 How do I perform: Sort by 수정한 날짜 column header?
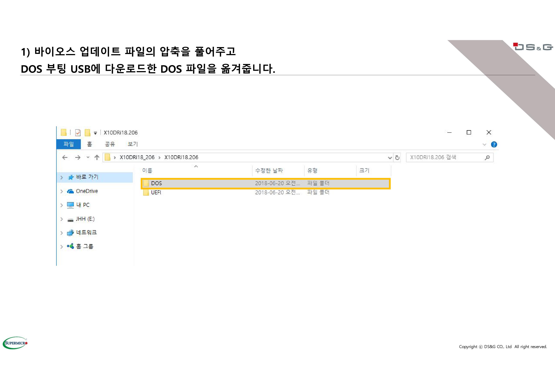[269, 170]
